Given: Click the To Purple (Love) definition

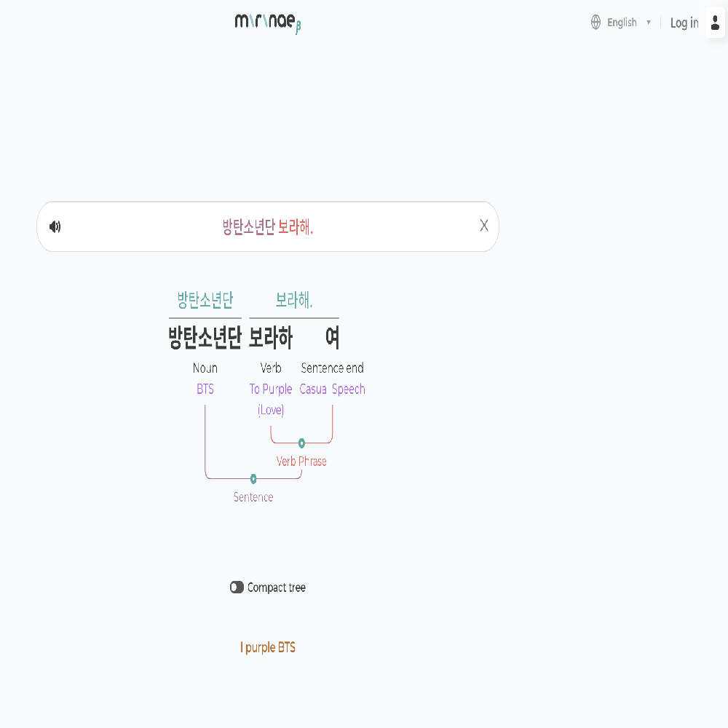Looking at the screenshot, I should point(271,399).
